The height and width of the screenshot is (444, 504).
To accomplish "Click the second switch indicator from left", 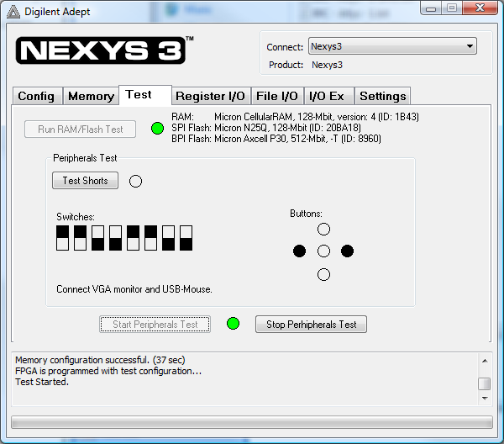I will tap(81, 238).
